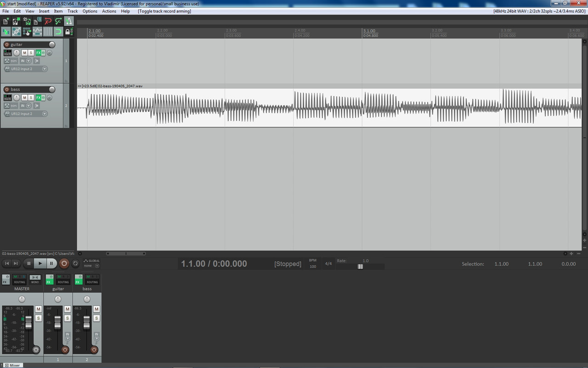588x368 pixels.
Task: Adjust the playback Rate slider
Action: pyautogui.click(x=360, y=266)
